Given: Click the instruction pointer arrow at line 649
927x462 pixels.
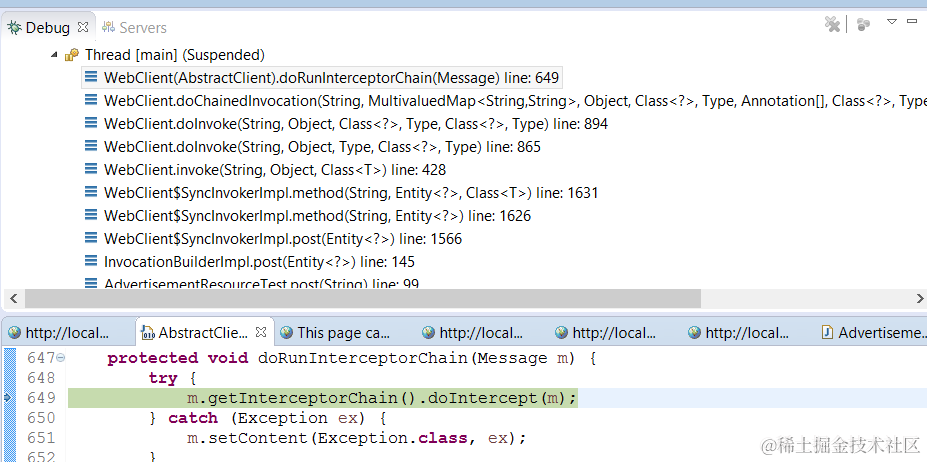Looking at the screenshot, I should click(8, 398).
